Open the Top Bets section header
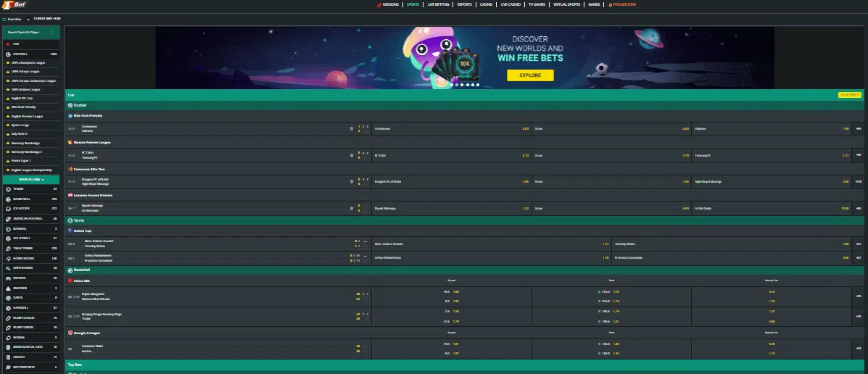The image size is (868, 374). click(464, 365)
